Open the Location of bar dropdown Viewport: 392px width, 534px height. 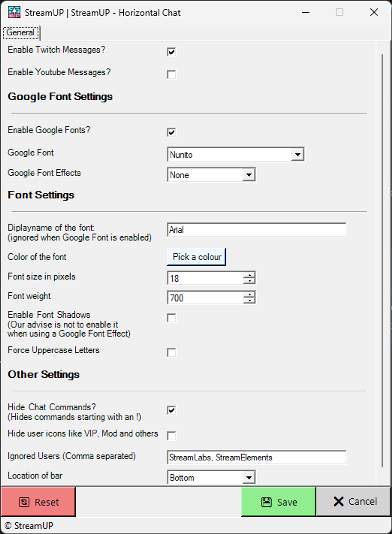249,478
